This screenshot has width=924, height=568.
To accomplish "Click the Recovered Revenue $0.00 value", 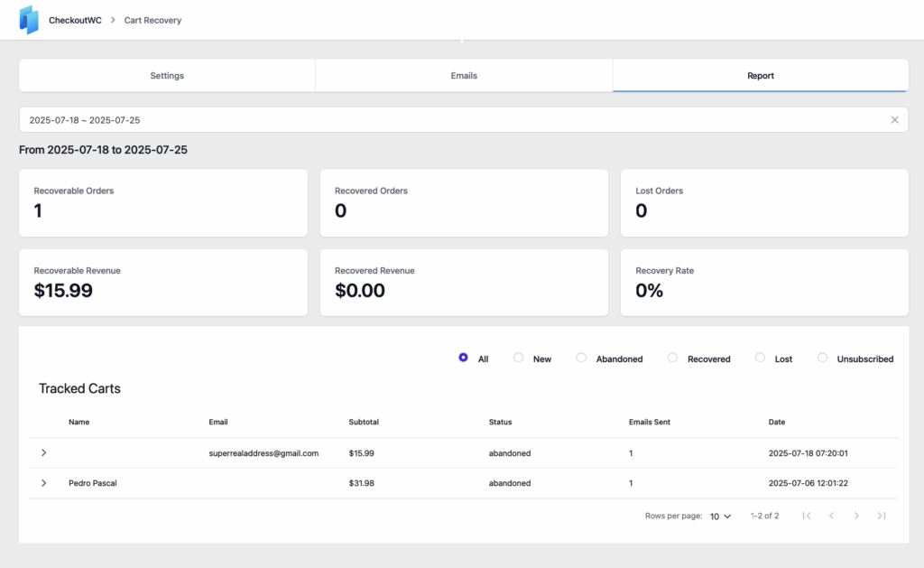I will [359, 290].
